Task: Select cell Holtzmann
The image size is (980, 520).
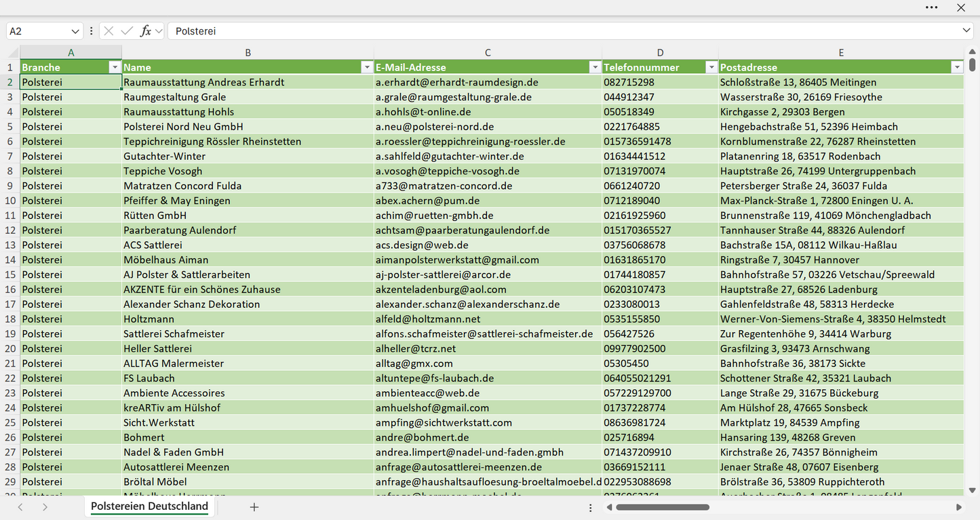Action: [248, 319]
